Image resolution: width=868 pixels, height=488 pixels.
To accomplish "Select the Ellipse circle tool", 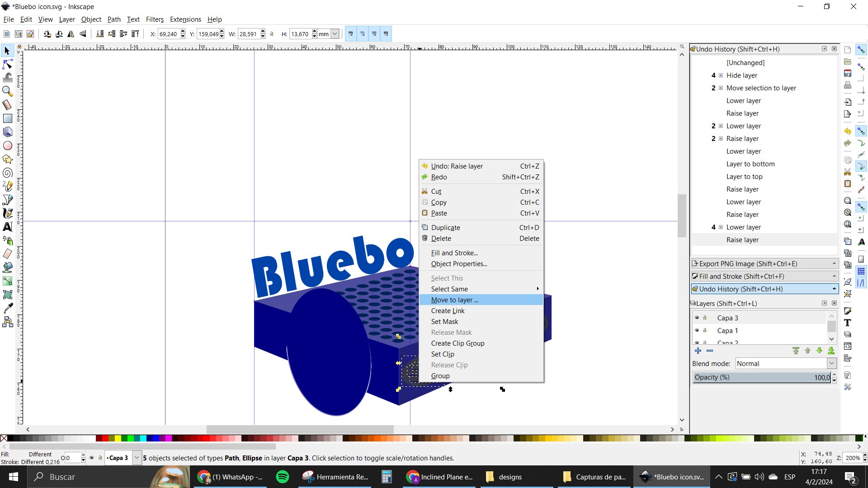I will (7, 145).
